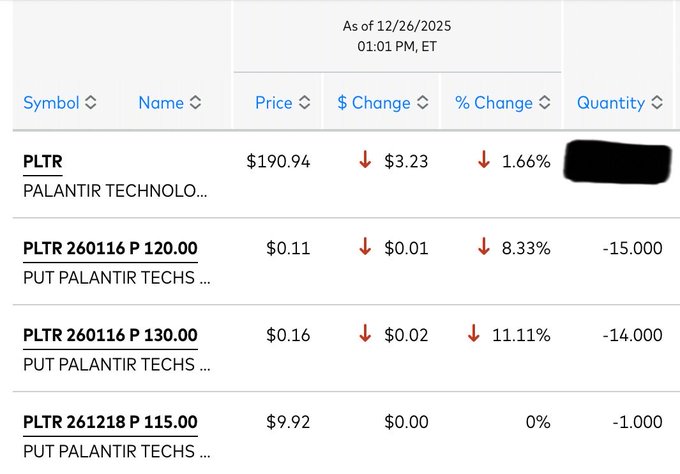The height and width of the screenshot is (474, 680).
Task: Click the PALANTIR TECHNOLO... name text
Action: 116,192
